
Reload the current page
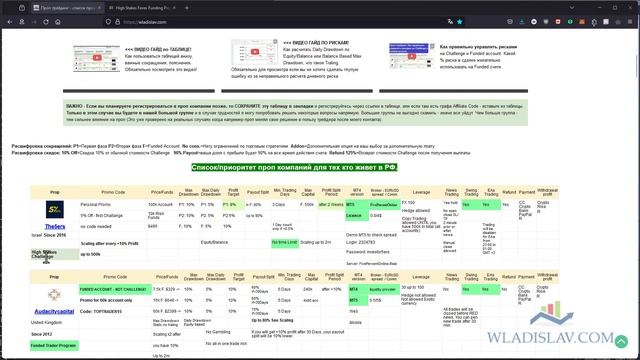coord(46,22)
